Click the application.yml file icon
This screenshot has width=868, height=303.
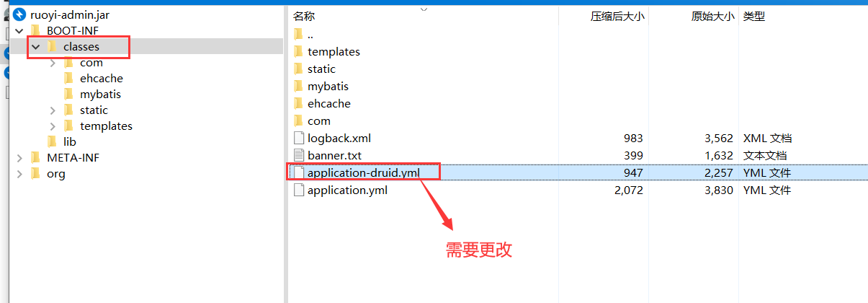coord(299,190)
